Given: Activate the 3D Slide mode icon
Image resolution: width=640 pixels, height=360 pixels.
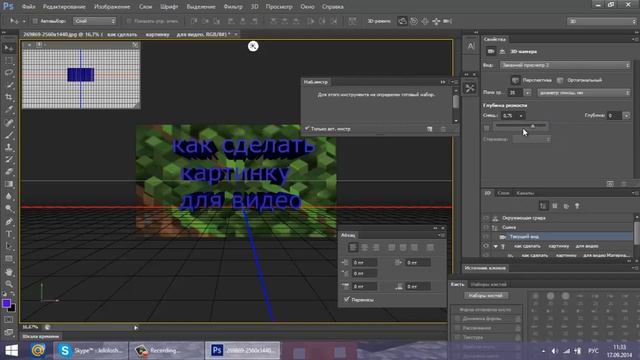Looking at the screenshot, I should pos(436,21).
